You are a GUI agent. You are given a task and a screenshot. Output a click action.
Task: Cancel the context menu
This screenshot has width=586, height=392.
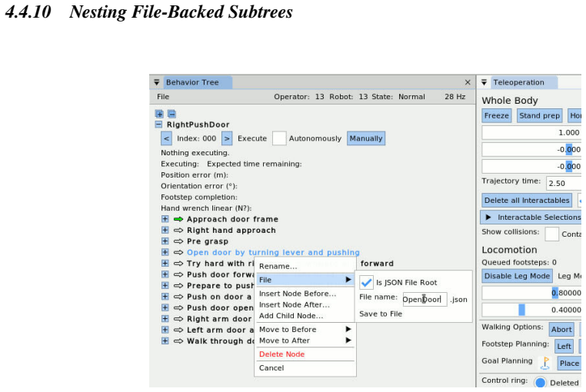pos(271,368)
